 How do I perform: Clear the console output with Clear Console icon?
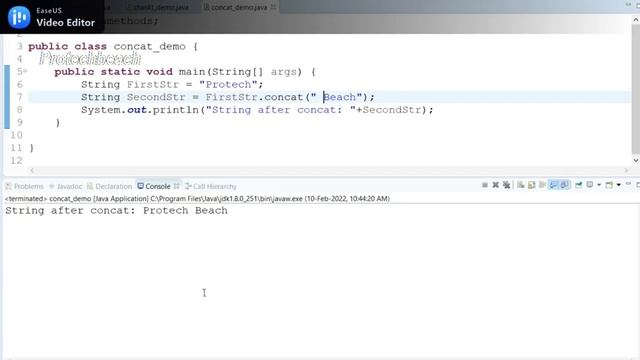(x=520, y=185)
